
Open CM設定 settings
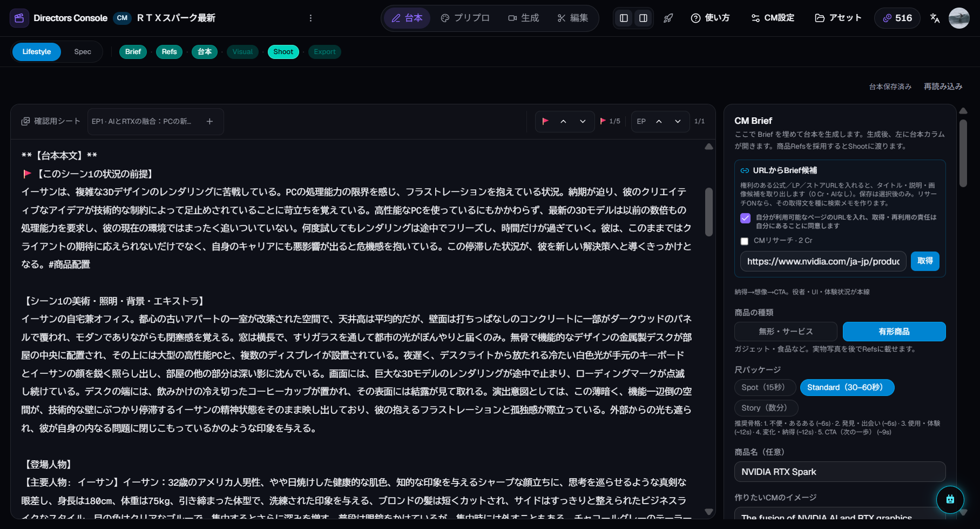773,18
